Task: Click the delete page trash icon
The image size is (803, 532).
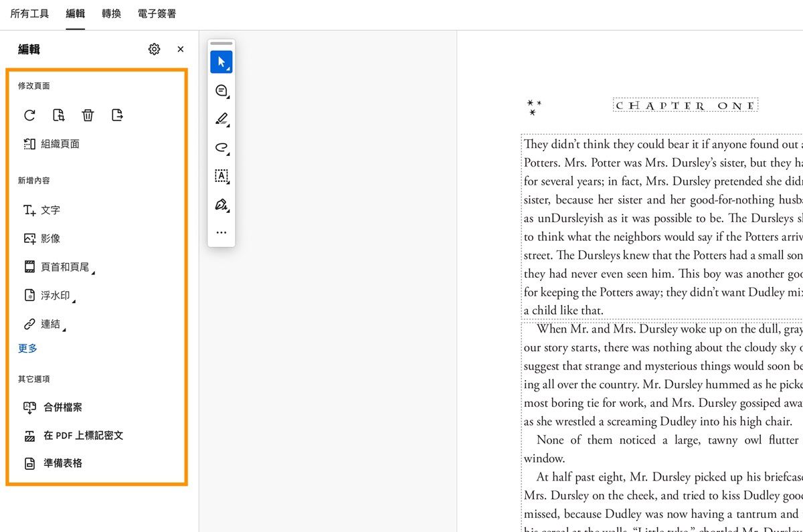Action: point(88,115)
